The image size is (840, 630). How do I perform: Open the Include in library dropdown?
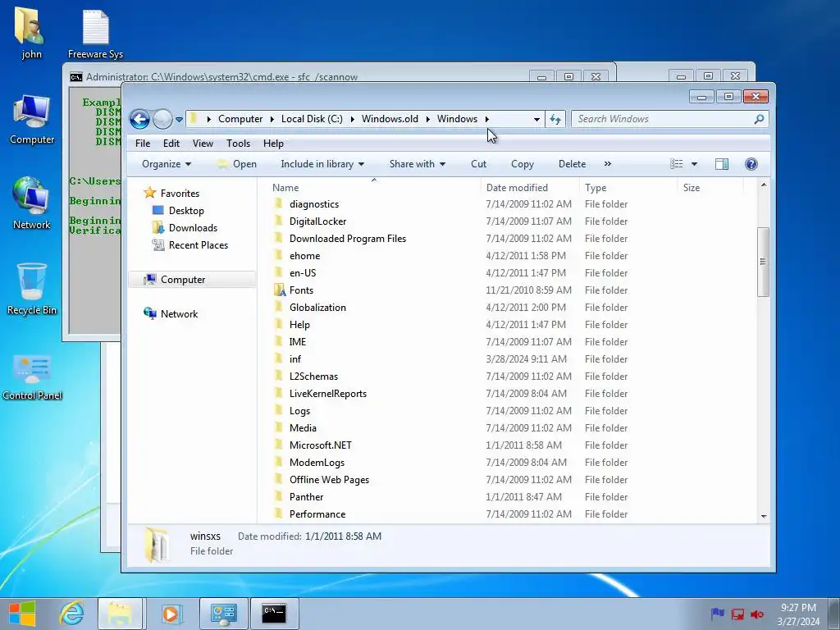[x=322, y=164]
